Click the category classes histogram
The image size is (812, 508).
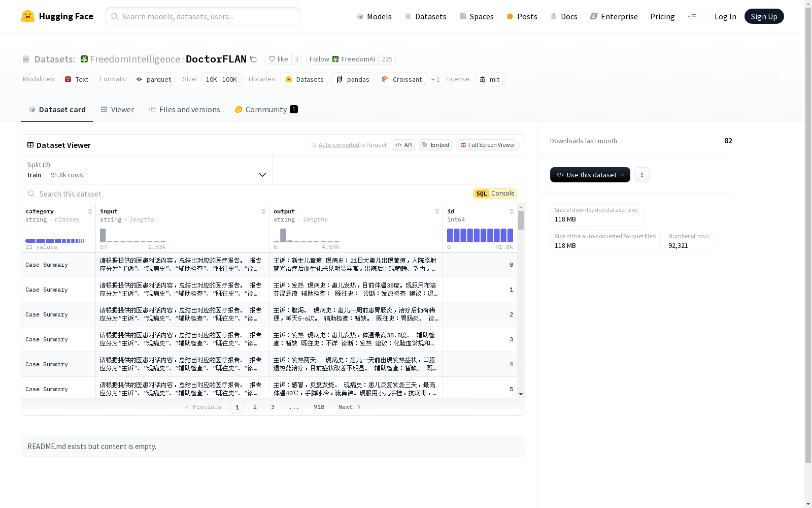pyautogui.click(x=55, y=240)
